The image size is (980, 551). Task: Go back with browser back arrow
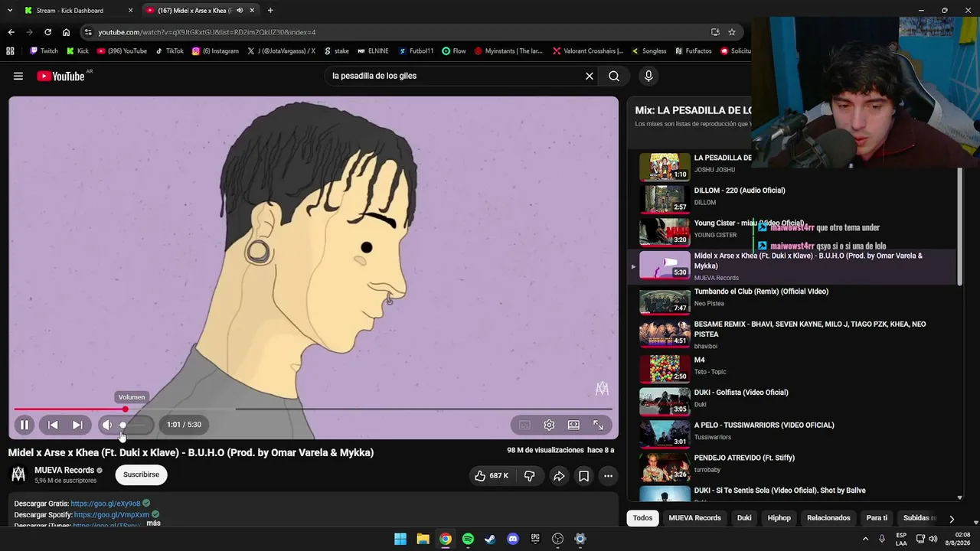click(11, 32)
